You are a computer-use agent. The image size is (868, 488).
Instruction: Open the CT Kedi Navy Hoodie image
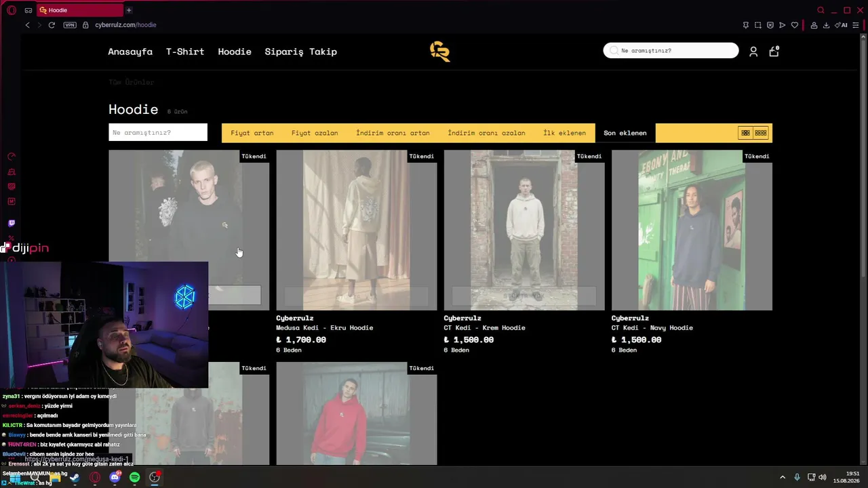coord(692,230)
